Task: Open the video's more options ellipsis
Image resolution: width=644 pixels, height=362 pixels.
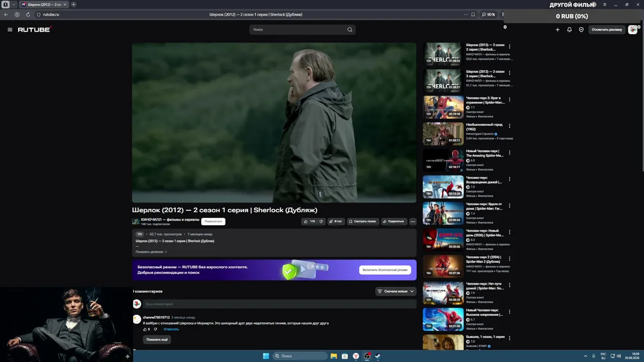Action: pos(413,221)
